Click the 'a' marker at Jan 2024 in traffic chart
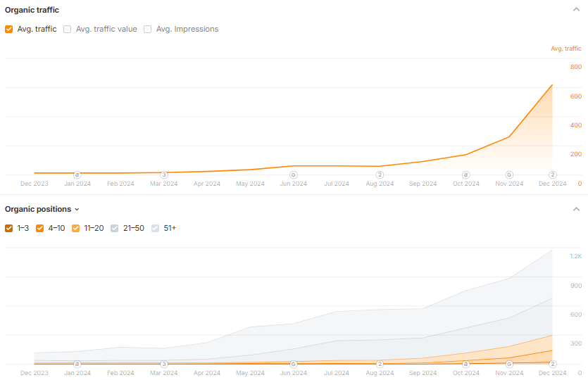588x380 pixels. (77, 175)
